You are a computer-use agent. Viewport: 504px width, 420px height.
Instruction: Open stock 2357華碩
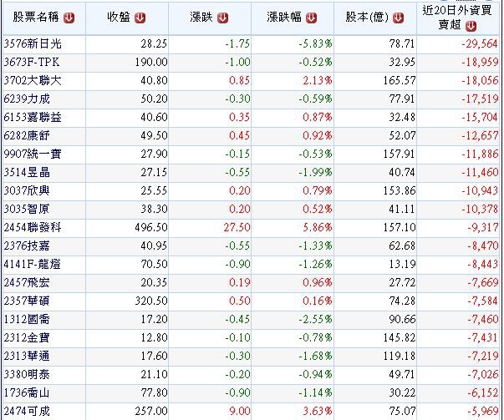pos(27,301)
